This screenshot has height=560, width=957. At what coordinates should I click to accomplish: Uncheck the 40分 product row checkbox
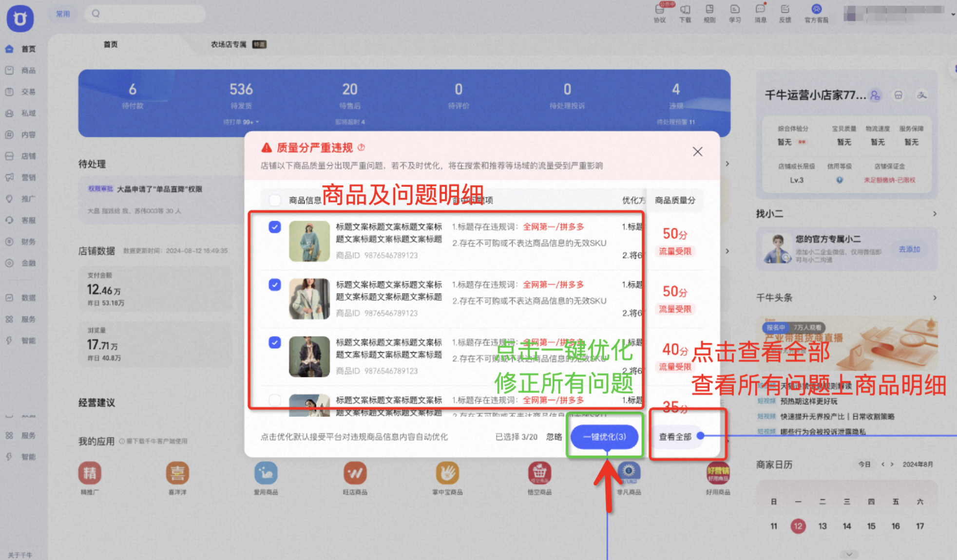click(x=275, y=343)
